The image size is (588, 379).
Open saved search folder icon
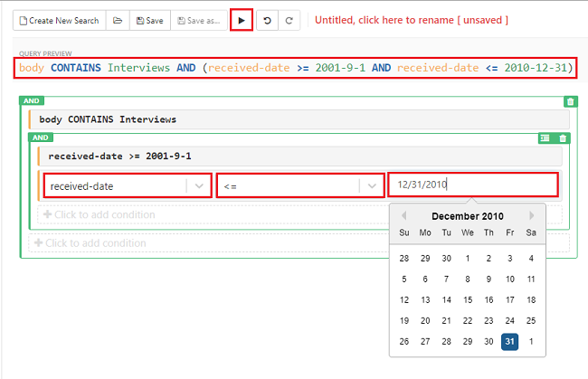118,20
